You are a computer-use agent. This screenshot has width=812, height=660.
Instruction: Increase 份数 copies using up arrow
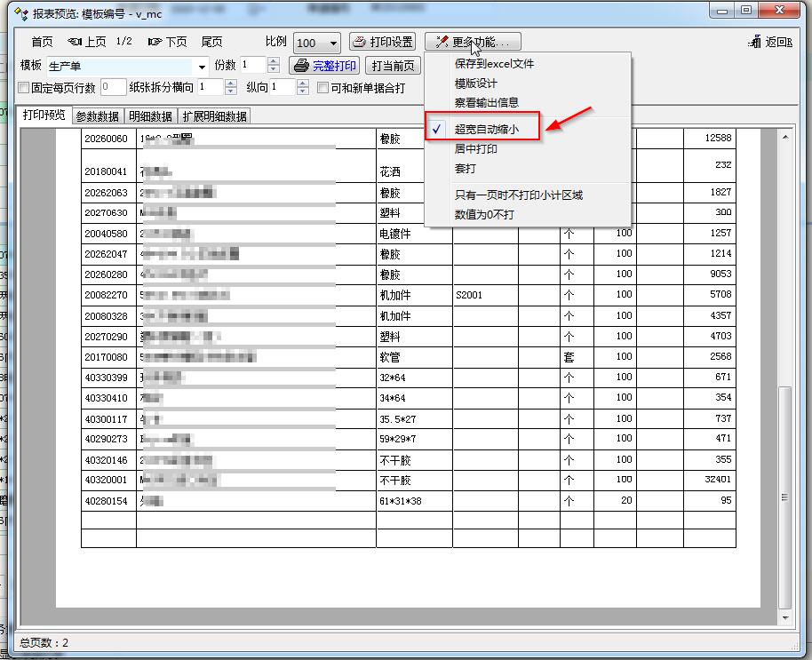tap(274, 61)
